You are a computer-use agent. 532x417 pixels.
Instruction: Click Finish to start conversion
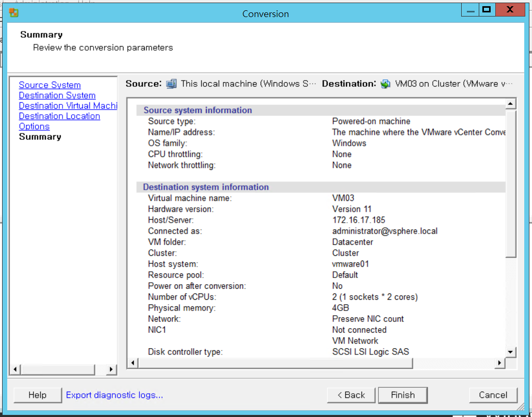pyautogui.click(x=403, y=395)
